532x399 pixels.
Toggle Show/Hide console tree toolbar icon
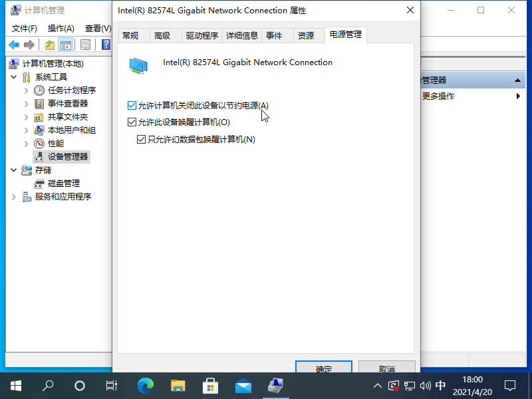(66, 45)
